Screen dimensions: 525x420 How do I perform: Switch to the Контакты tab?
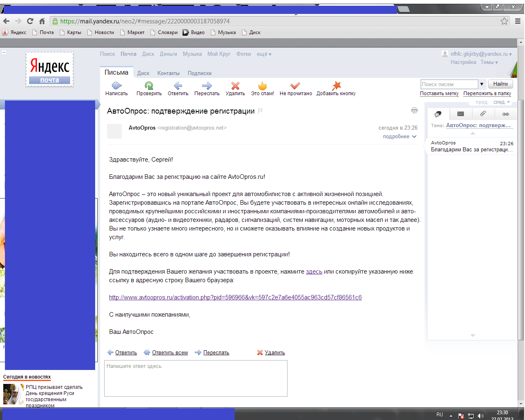tap(169, 73)
